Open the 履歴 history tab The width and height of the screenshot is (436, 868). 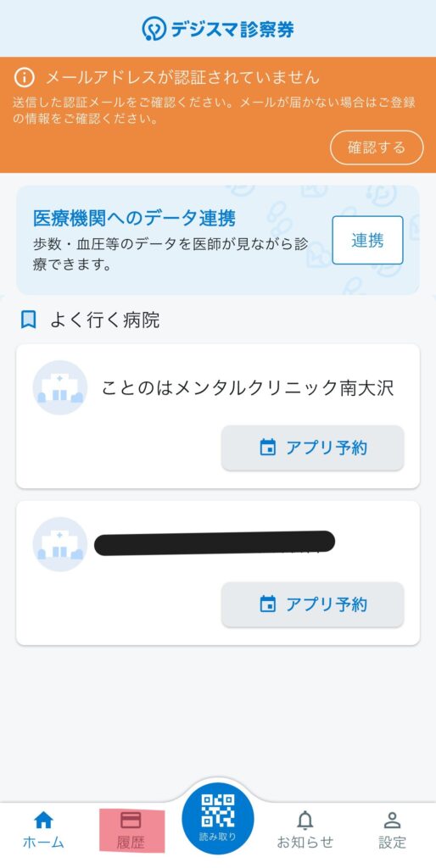click(131, 831)
